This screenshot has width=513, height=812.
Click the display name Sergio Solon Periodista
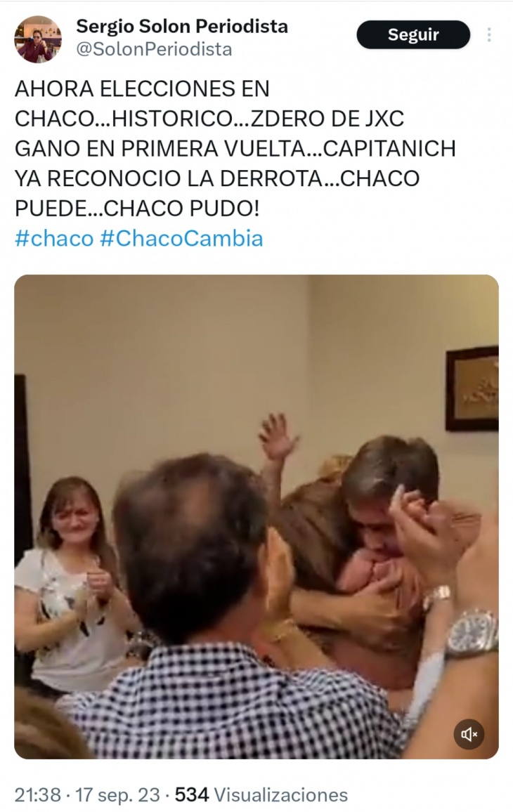pos(182,26)
